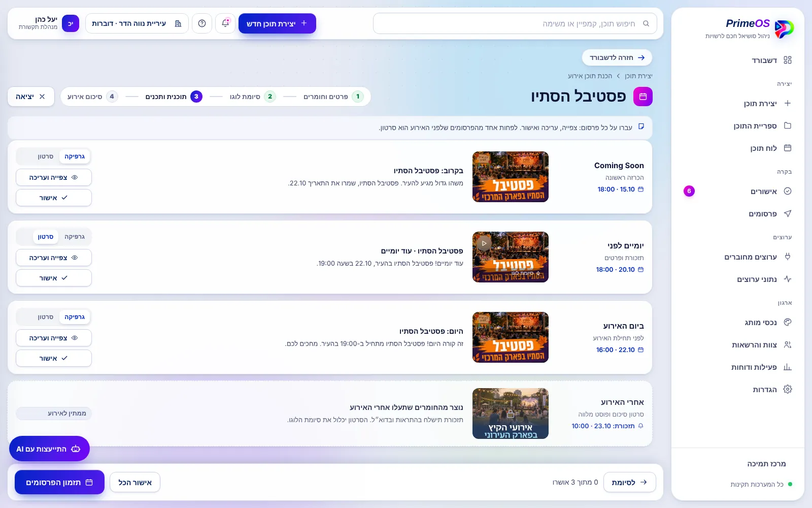The image size is (812, 508).
Task: Click the badge 6 next to אישורים
Action: click(x=689, y=191)
